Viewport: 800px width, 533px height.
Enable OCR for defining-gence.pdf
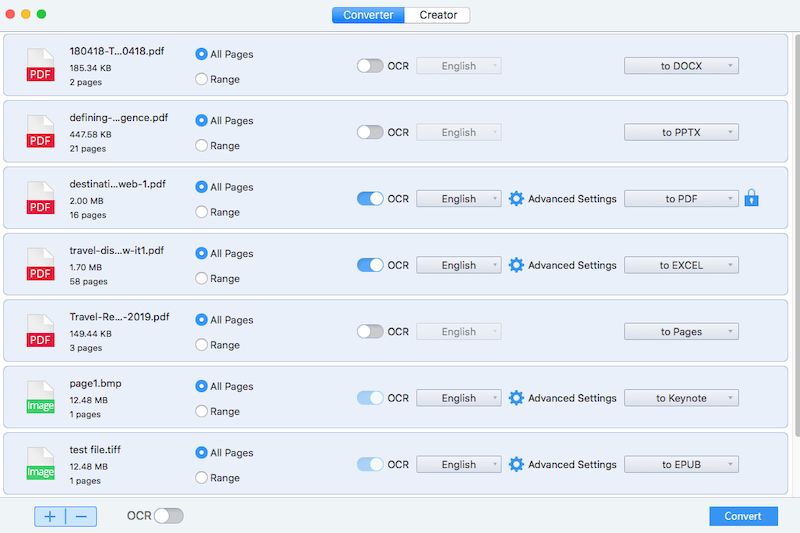[x=370, y=132]
